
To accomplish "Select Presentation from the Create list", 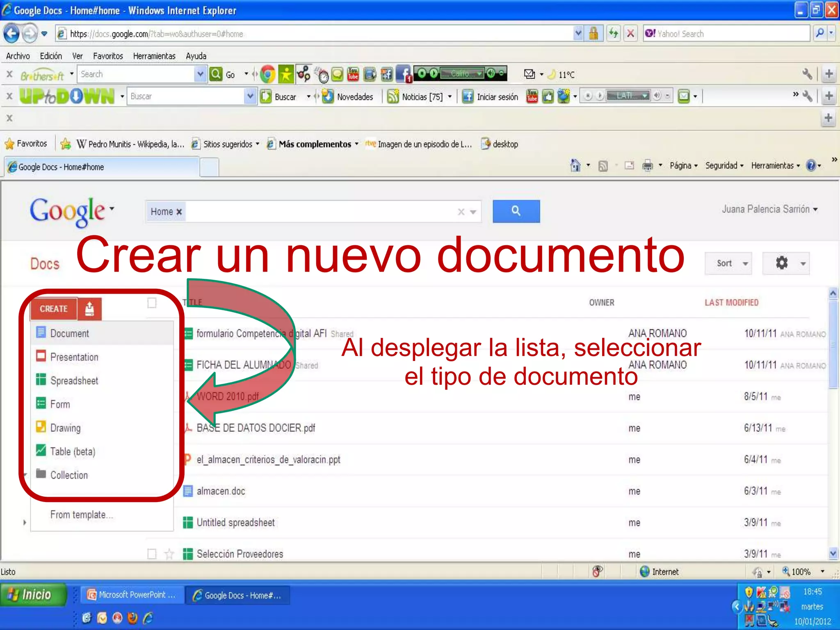I will [x=102, y=357].
